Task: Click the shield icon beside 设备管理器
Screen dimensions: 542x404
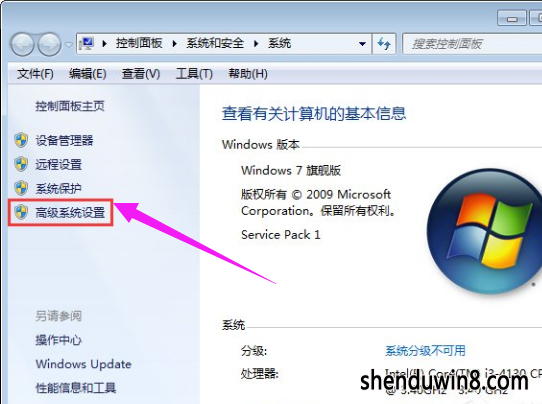Action: point(21,141)
